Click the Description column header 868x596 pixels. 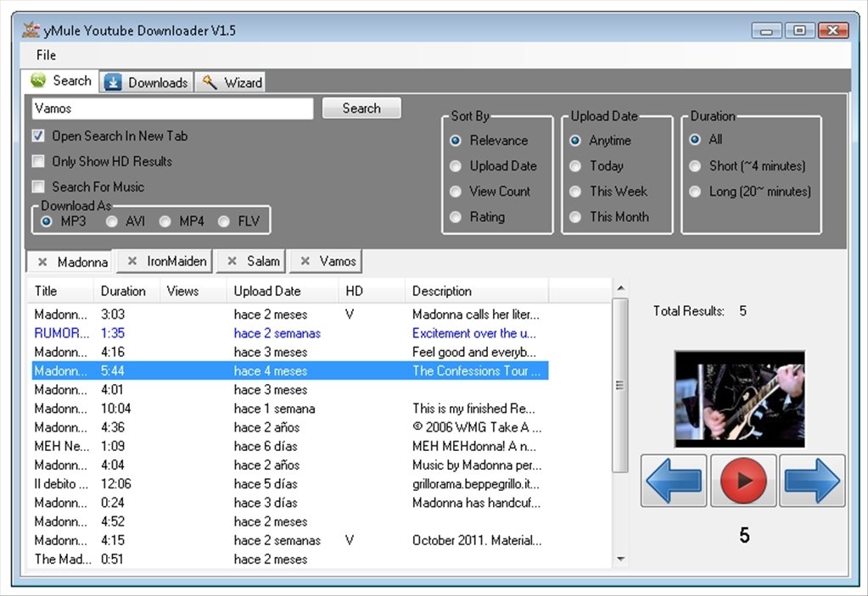pos(477,291)
